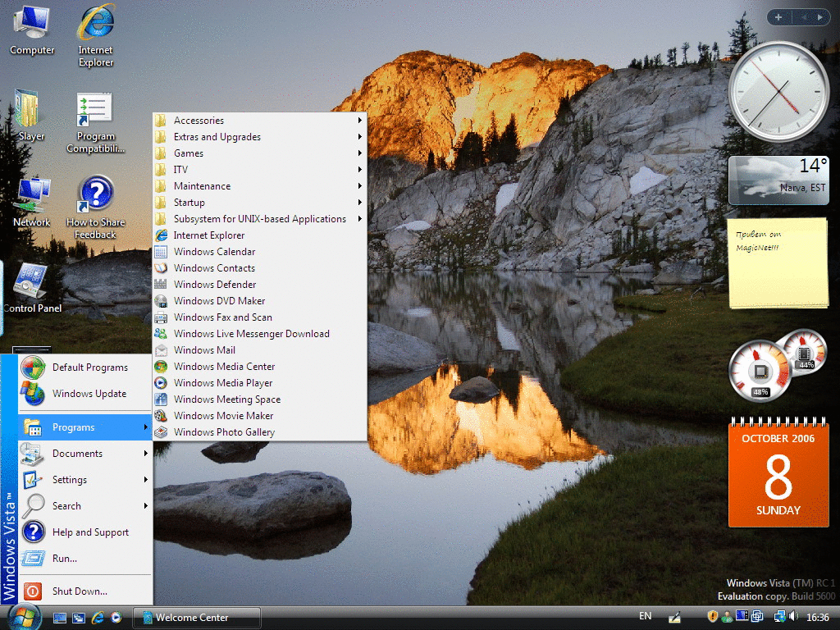
Task: Open Internet Explorer from Programs menu
Action: [260, 235]
